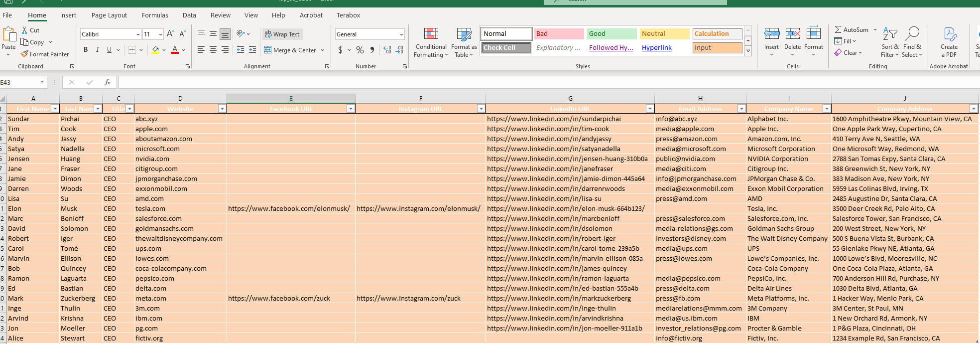Click Merge & Center
Image resolution: width=980 pixels, height=344 pixels.
coord(290,50)
